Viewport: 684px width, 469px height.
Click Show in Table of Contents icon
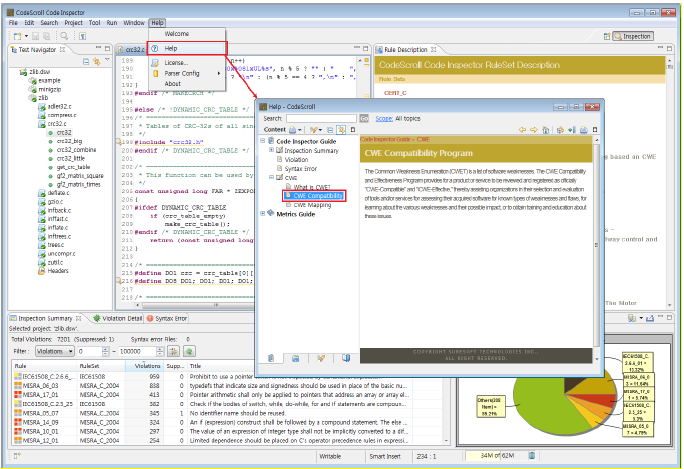561,130
